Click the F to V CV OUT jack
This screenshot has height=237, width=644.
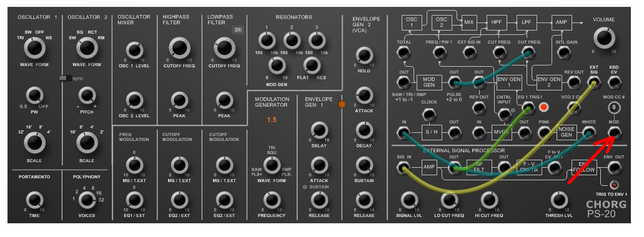point(554,168)
